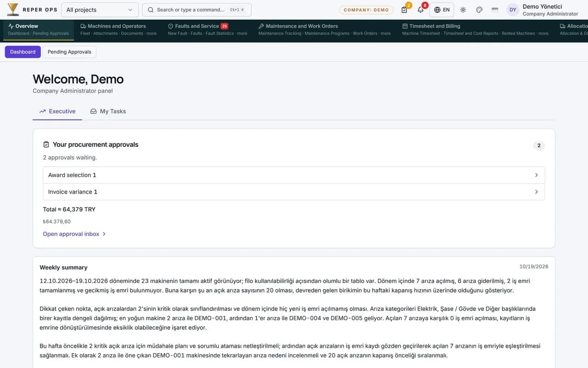The height and width of the screenshot is (368, 588).
Task: Switch to the Executive tab
Action: point(57,111)
